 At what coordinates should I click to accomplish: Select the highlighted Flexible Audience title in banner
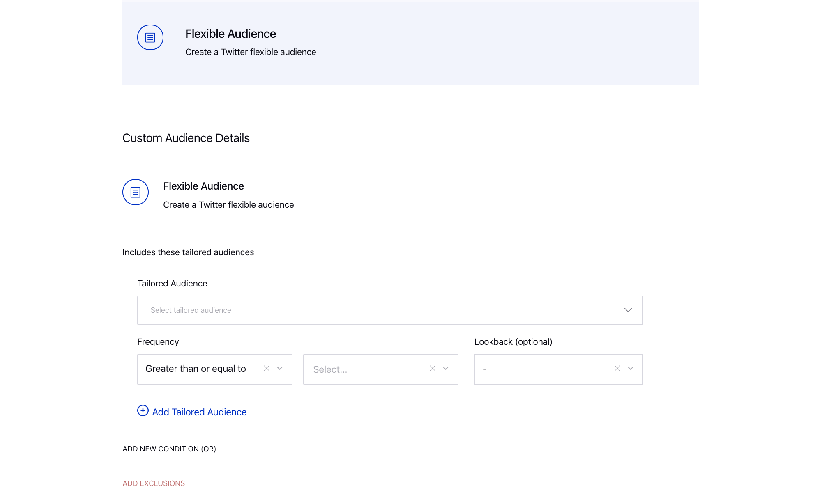click(x=230, y=34)
